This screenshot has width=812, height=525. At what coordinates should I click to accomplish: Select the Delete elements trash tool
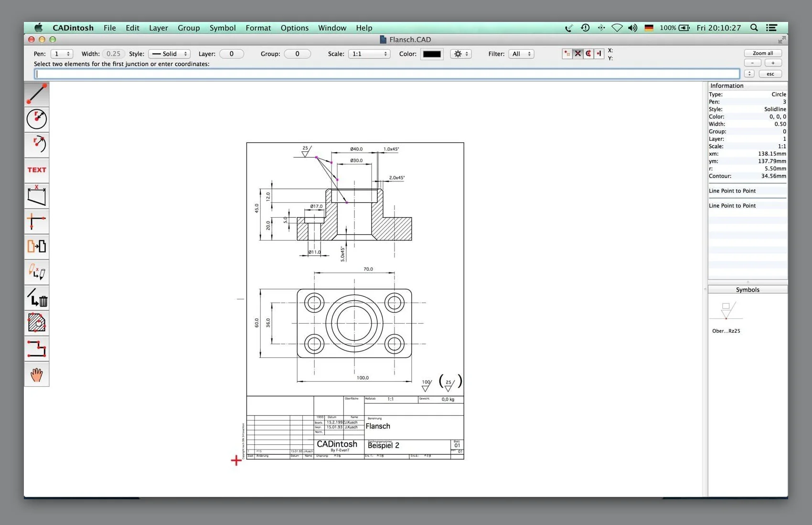coord(37,297)
